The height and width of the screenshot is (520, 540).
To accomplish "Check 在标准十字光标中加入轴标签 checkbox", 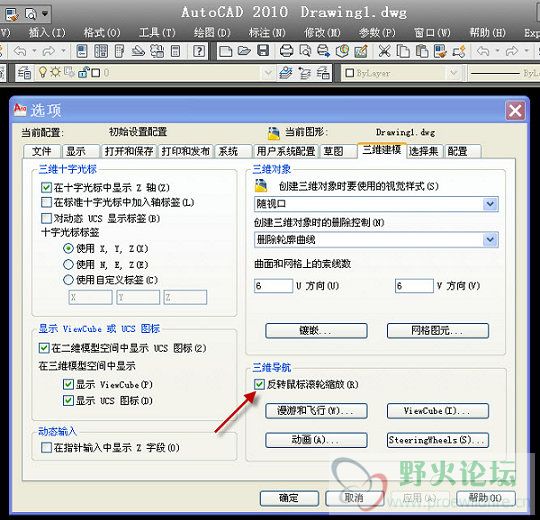I will coord(46,202).
